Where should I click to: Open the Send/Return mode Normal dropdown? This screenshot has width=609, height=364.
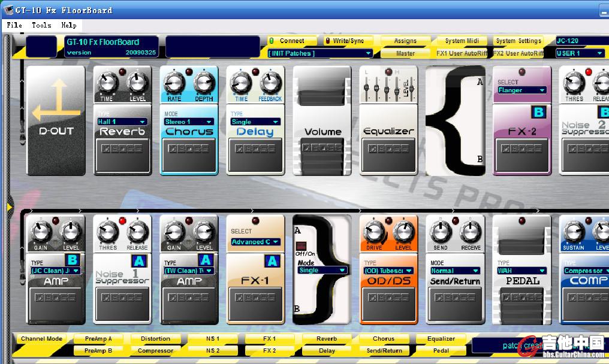tap(455, 271)
